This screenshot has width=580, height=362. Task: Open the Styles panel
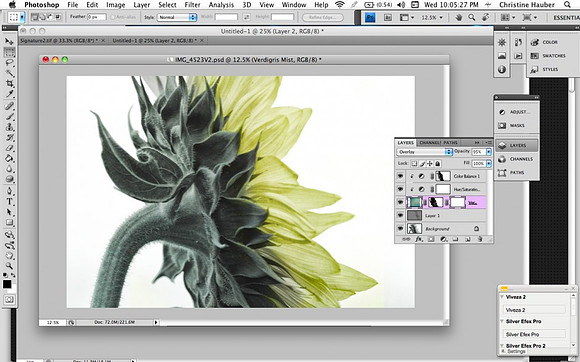point(545,70)
